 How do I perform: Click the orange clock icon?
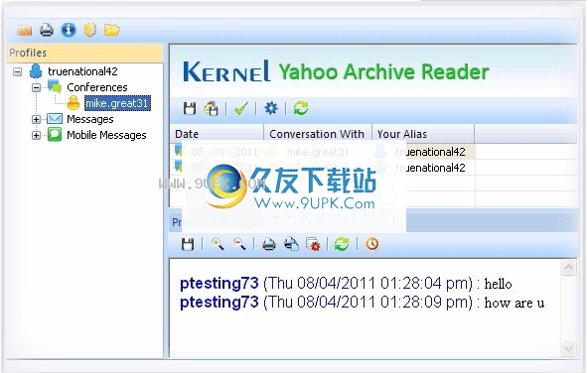(371, 244)
